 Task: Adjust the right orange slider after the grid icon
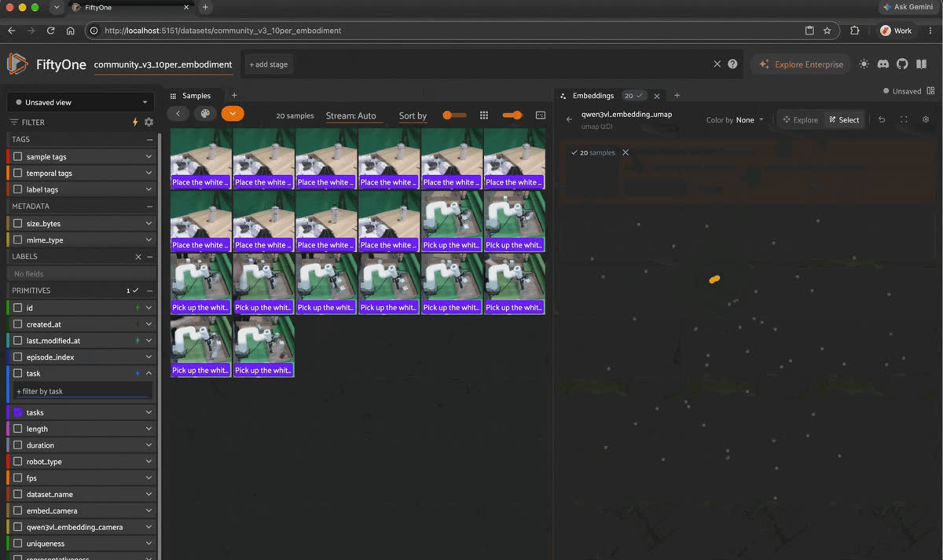tap(512, 115)
